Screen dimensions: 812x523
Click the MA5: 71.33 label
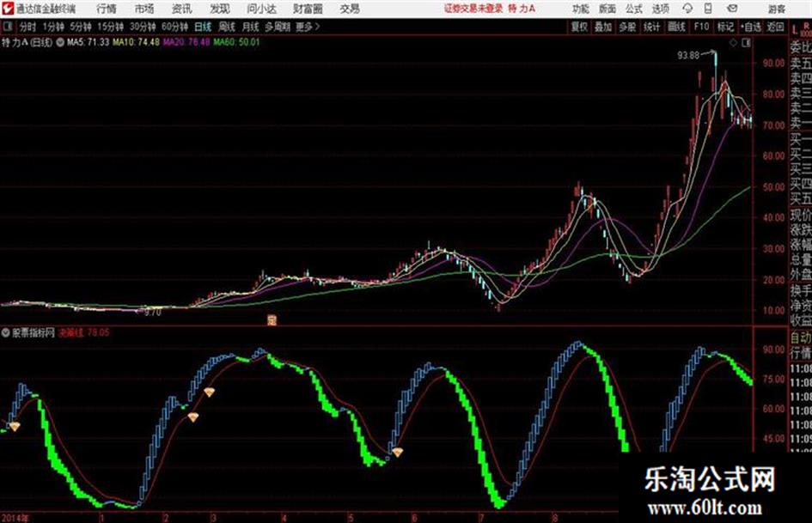tap(88, 42)
